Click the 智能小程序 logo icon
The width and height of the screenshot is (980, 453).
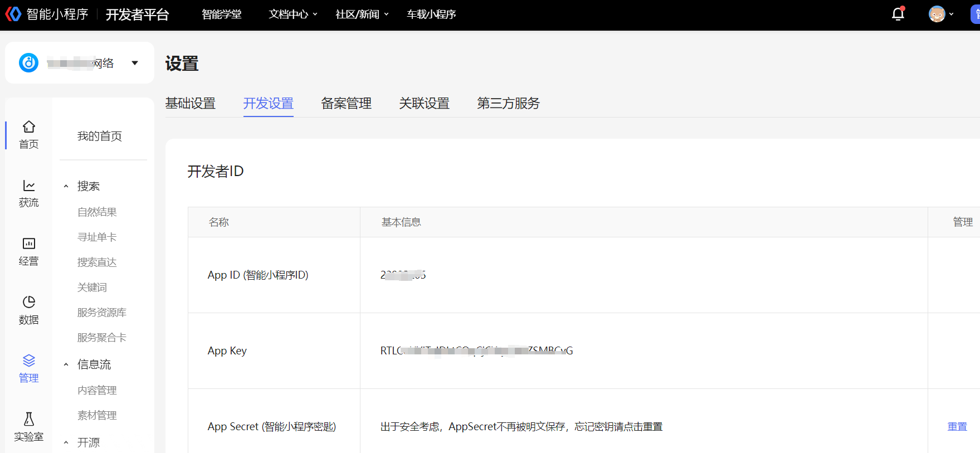pos(13,14)
